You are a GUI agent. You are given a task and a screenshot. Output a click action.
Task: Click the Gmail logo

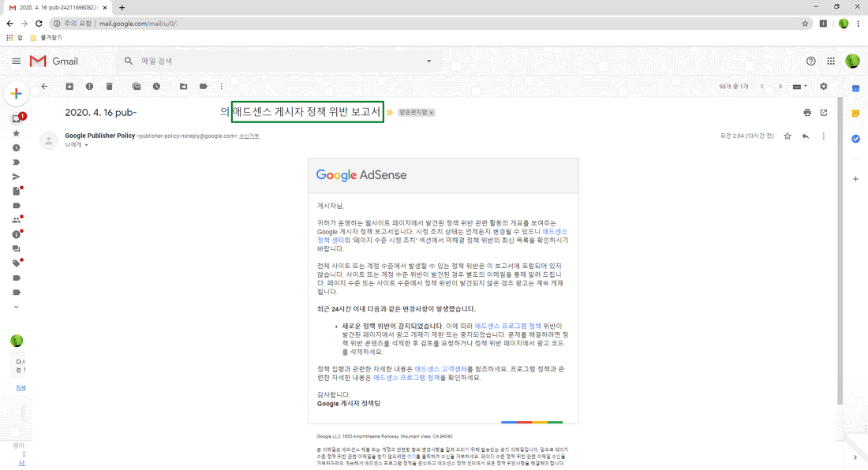point(54,61)
